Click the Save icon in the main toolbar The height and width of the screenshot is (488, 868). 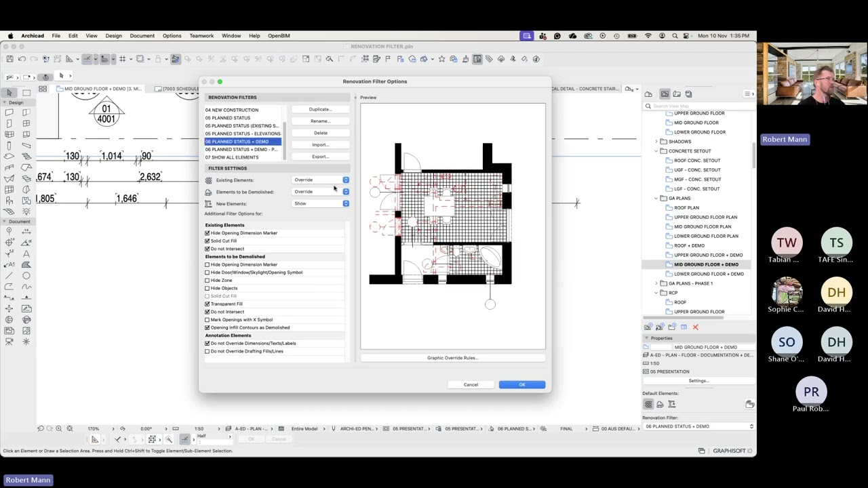9,59
